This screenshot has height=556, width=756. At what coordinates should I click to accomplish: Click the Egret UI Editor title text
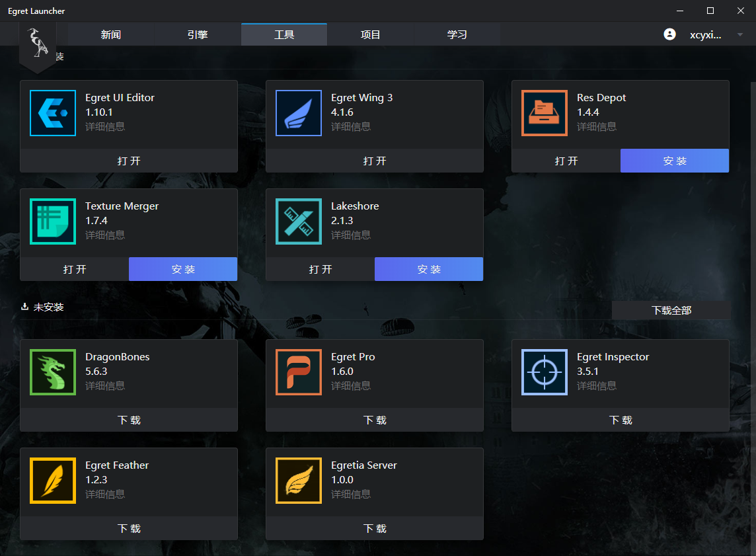120,98
